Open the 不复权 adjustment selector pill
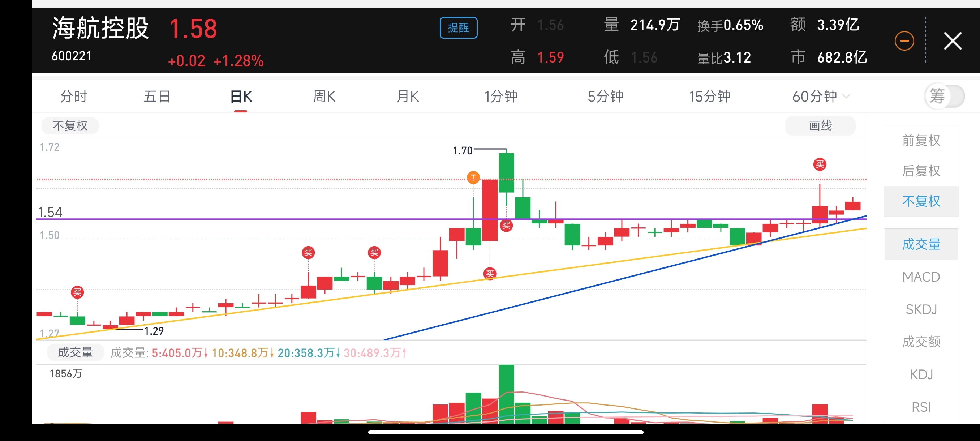 [x=70, y=125]
